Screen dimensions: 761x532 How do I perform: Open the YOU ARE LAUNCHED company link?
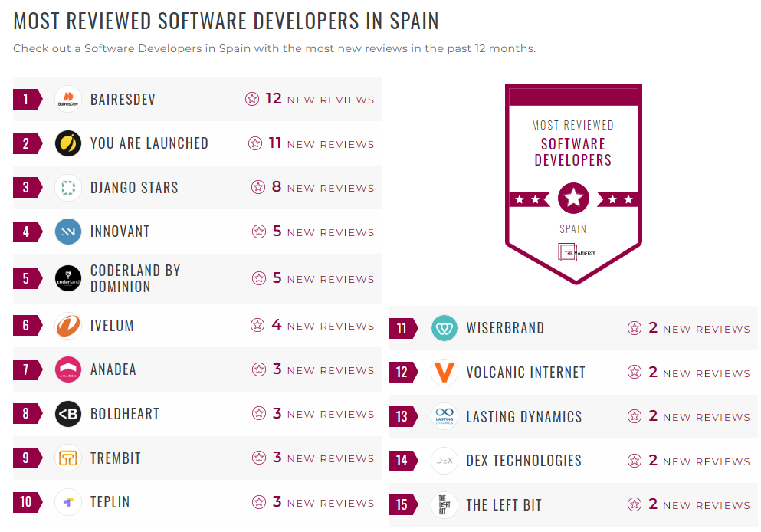click(149, 143)
